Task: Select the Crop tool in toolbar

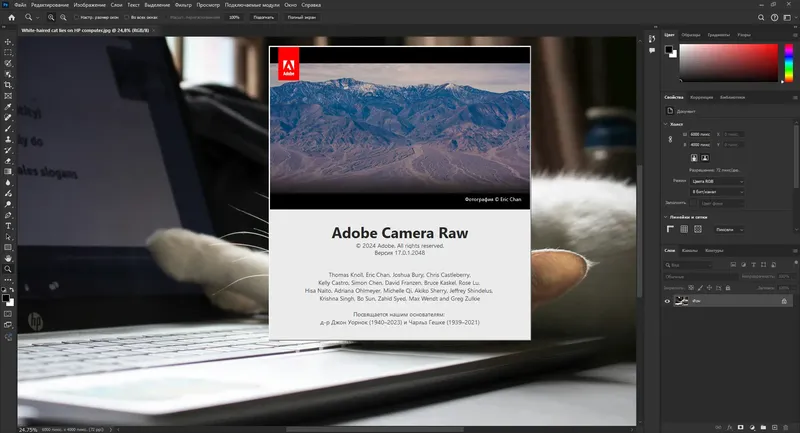Action: (8, 85)
